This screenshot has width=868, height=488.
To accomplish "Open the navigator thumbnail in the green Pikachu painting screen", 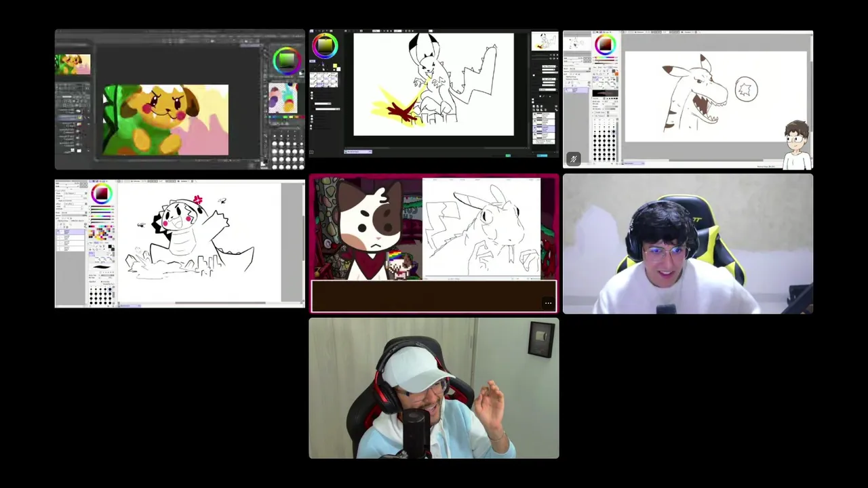I will click(x=73, y=64).
